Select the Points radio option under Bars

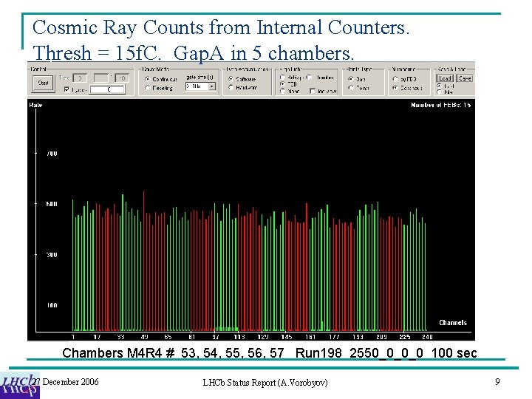coord(351,88)
